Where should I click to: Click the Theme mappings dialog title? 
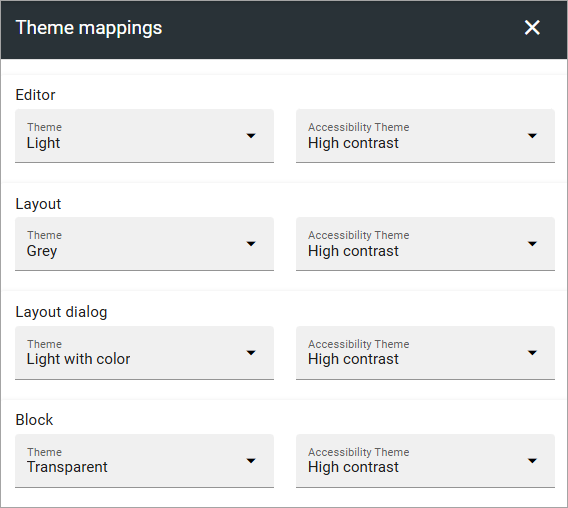tap(89, 28)
